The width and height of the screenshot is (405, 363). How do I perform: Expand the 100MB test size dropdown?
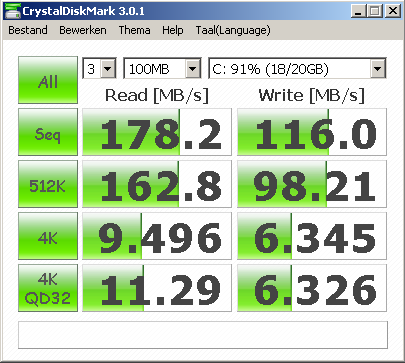(193, 69)
